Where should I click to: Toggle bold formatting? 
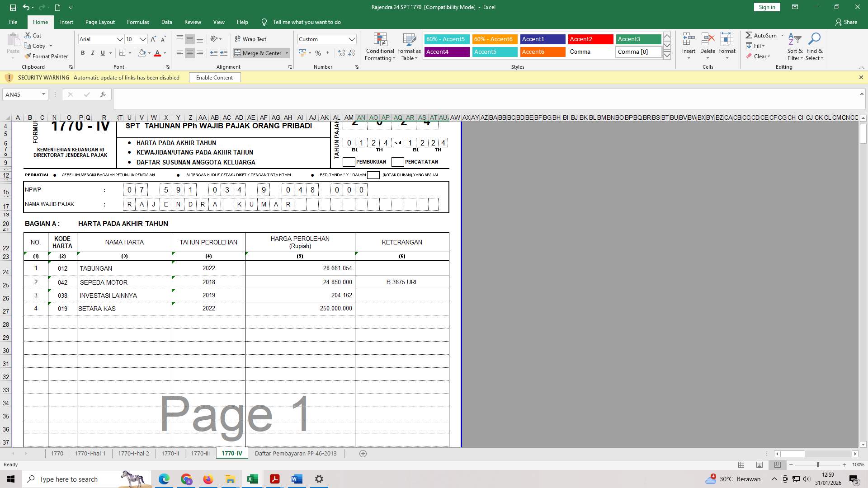(x=83, y=53)
